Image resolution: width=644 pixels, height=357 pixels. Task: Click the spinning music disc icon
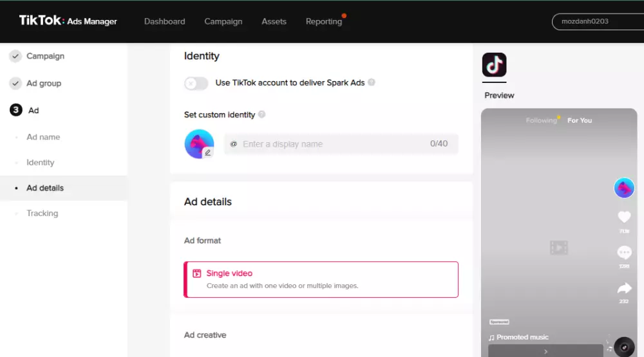pos(624,347)
